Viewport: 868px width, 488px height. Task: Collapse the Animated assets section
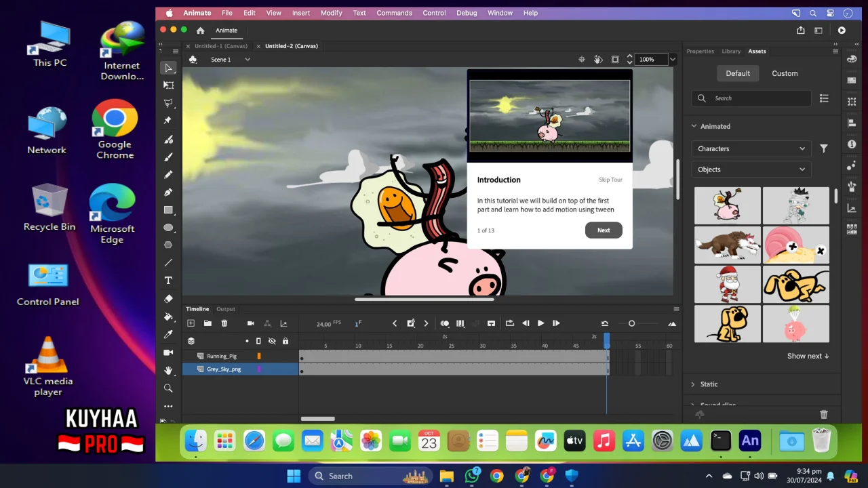click(694, 126)
